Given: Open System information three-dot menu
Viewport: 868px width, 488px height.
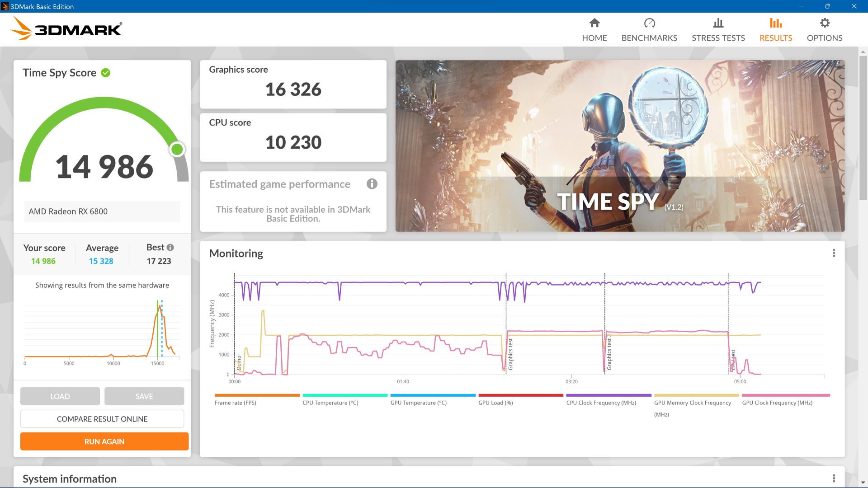Looking at the screenshot, I should 834,479.
